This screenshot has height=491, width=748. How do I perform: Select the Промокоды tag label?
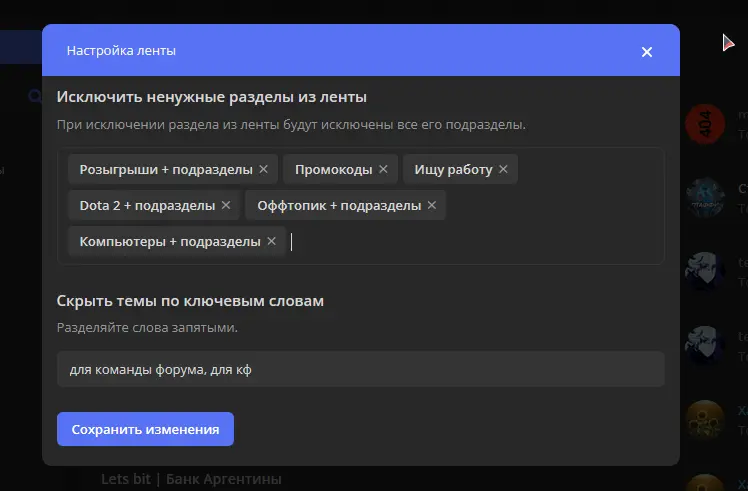click(333, 169)
